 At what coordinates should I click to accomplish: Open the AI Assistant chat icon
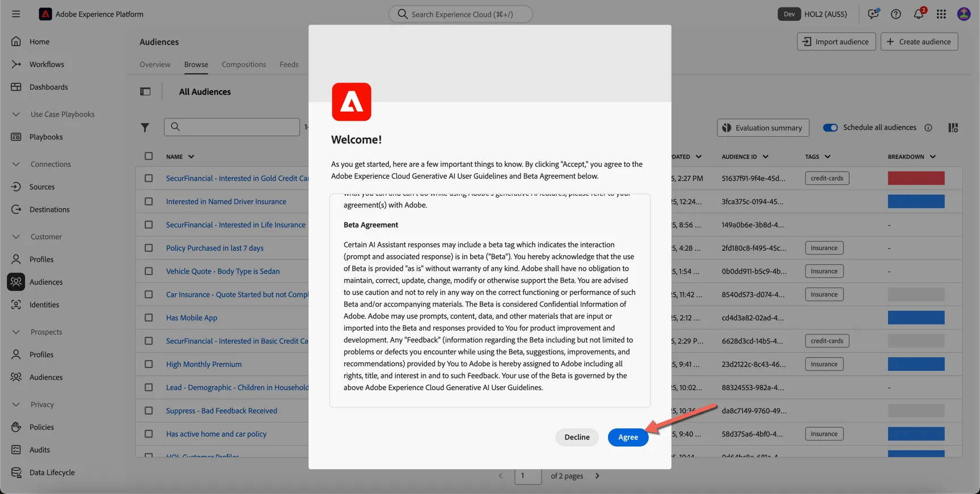coord(873,14)
